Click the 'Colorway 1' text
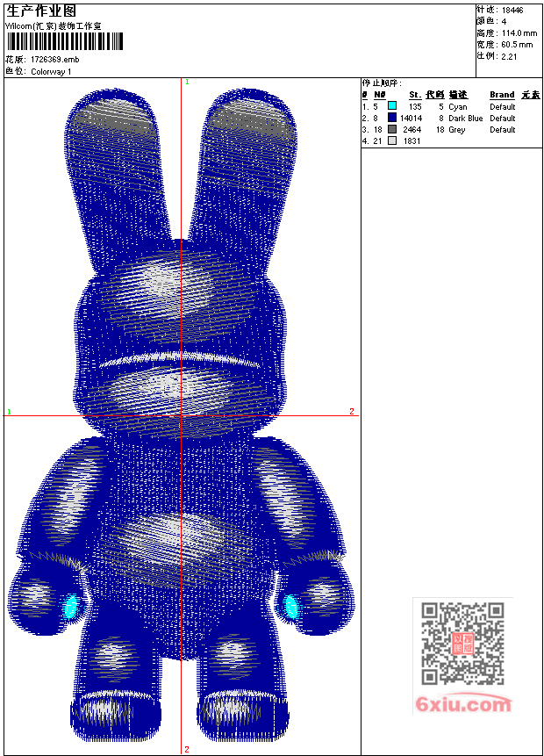 [x=51, y=72]
